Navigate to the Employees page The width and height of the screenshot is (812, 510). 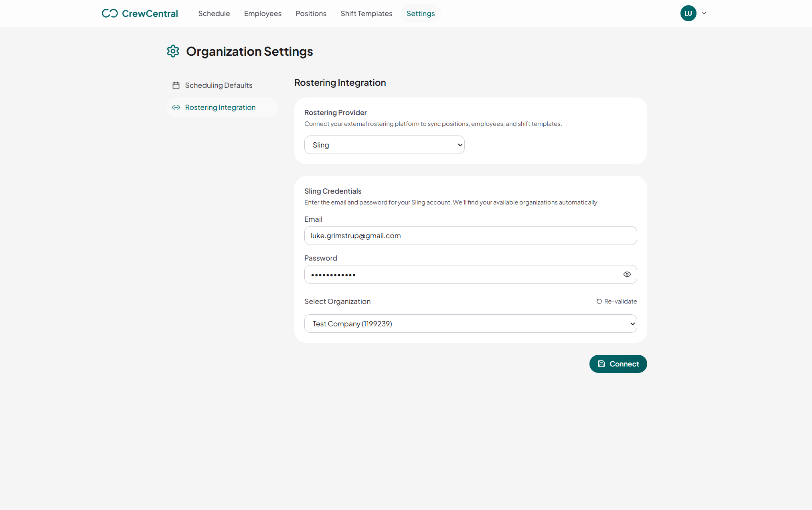(263, 13)
